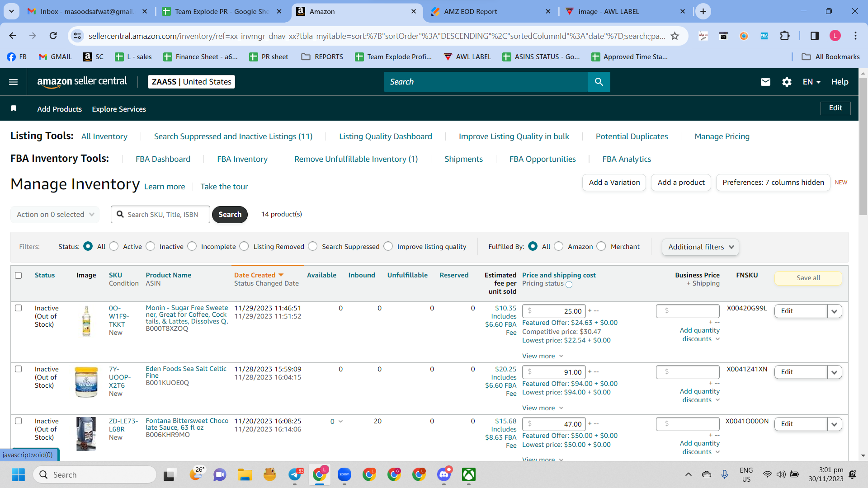The width and height of the screenshot is (868, 488).
Task: Open the Chrome profile avatar
Action: [x=835, y=36]
